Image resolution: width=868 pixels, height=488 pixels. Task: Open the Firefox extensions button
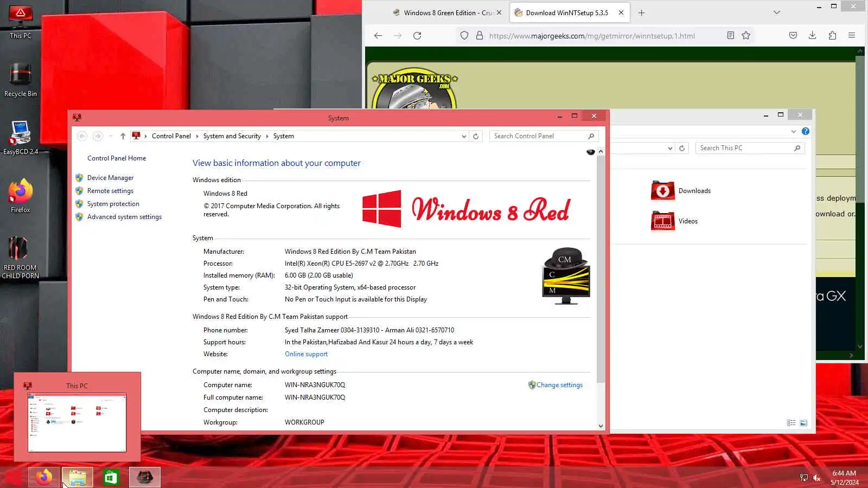pyautogui.click(x=832, y=36)
